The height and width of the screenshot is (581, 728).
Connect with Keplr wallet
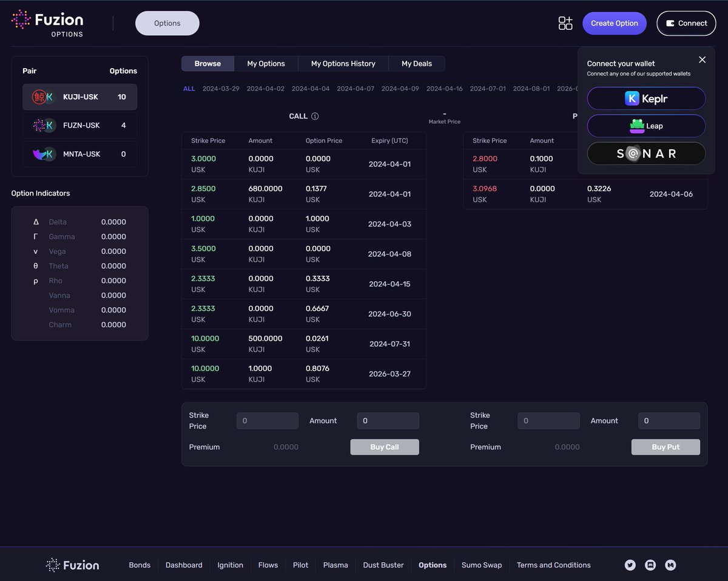click(x=646, y=98)
